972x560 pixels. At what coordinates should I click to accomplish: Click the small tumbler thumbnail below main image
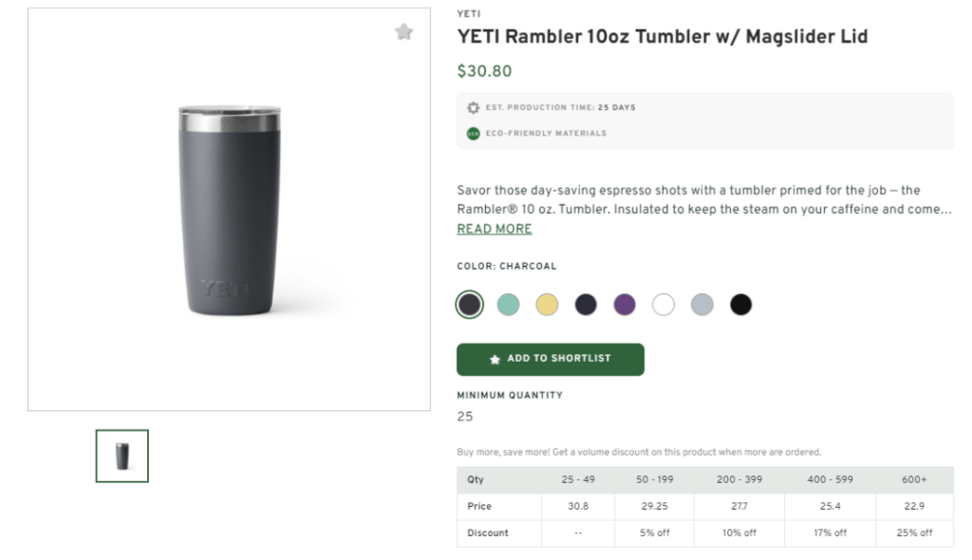point(121,456)
